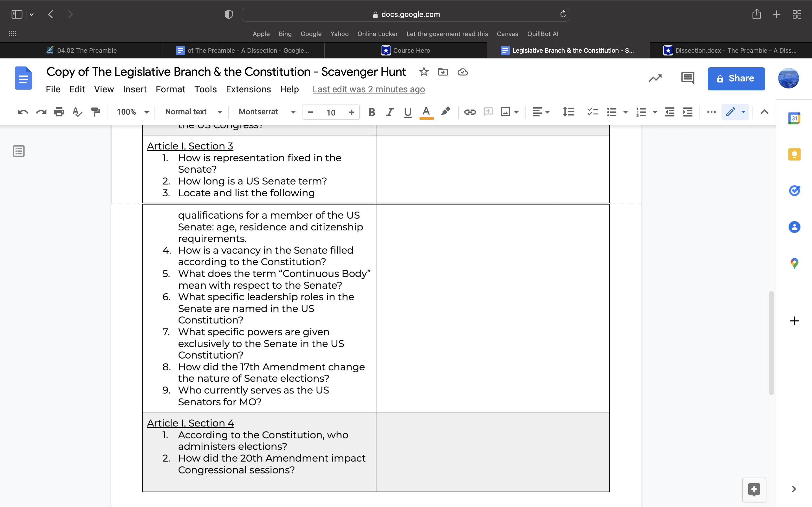This screenshot has width=812, height=507.
Task: Switch to the Course Hero tab
Action: pyautogui.click(x=406, y=50)
